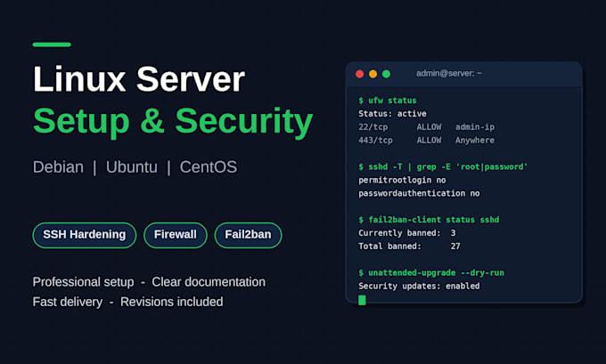Click 'Revisions included' text

tap(172, 302)
